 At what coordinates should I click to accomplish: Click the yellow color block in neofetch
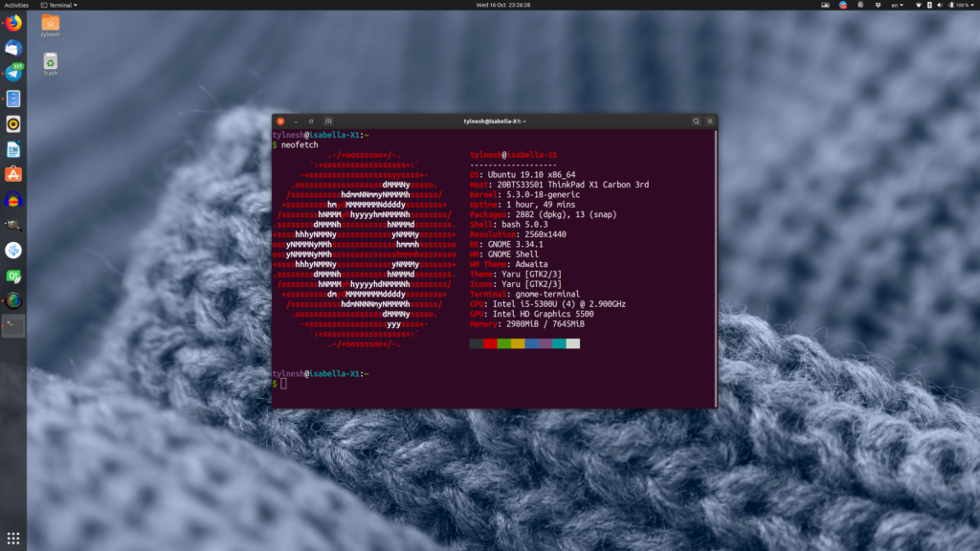[518, 343]
